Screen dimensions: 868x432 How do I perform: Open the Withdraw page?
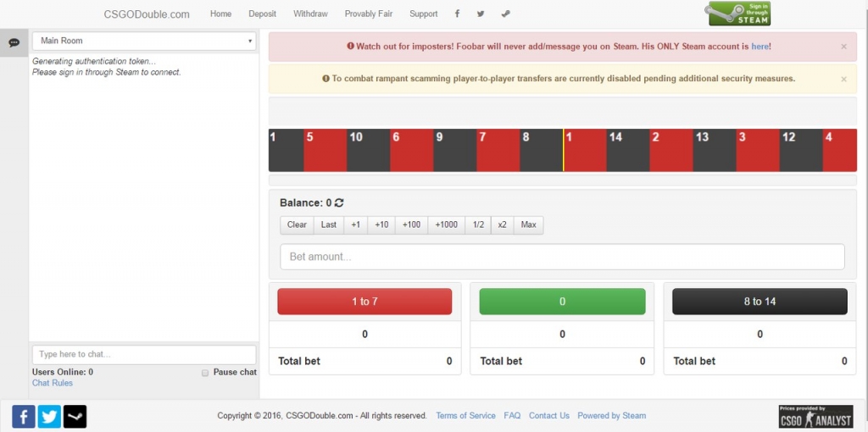click(x=310, y=14)
